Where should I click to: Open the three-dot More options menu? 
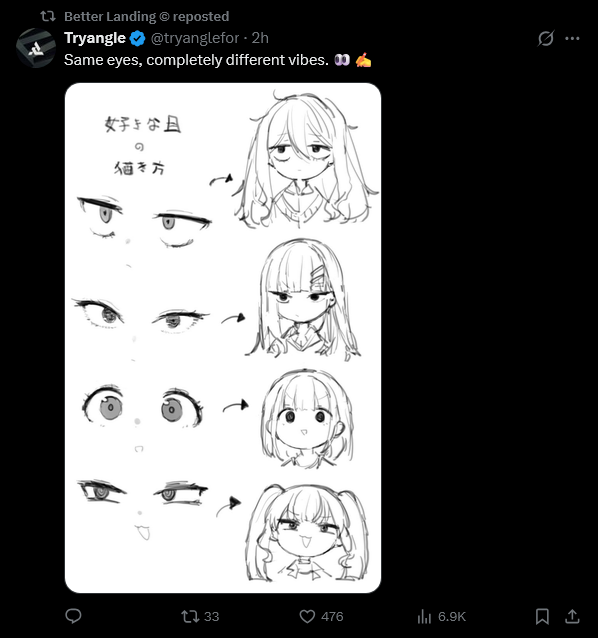tap(572, 39)
